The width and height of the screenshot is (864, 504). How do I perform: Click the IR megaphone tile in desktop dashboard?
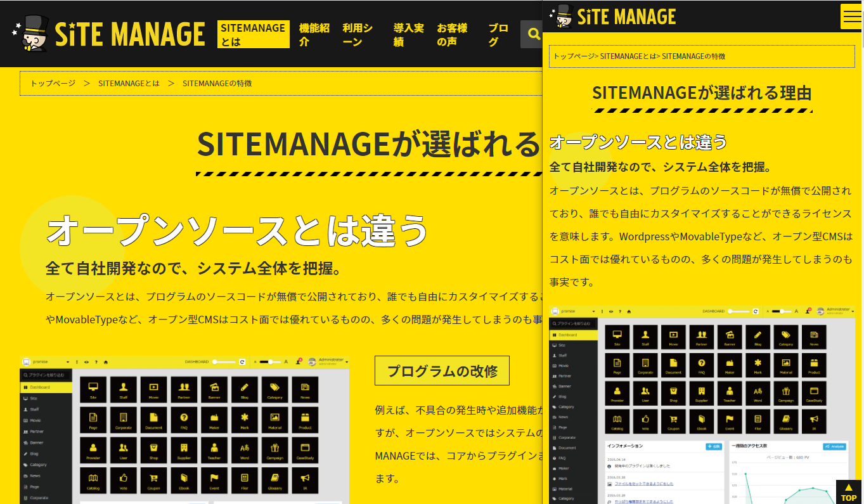tap(305, 481)
